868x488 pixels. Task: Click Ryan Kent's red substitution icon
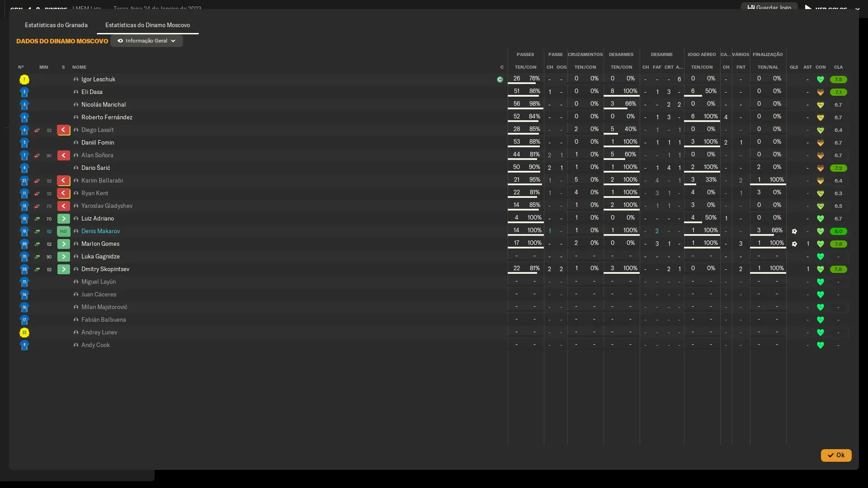tap(63, 193)
